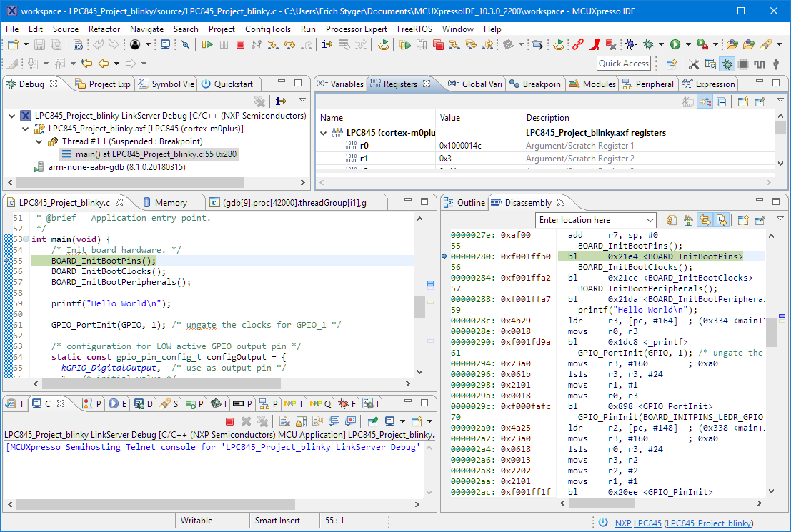
Task: Click the editor's vertical scrollbar thumb
Action: 419,306
